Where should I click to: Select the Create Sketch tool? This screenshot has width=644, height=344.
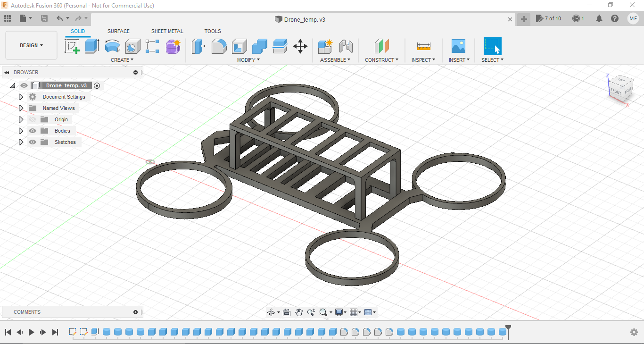pyautogui.click(x=72, y=46)
